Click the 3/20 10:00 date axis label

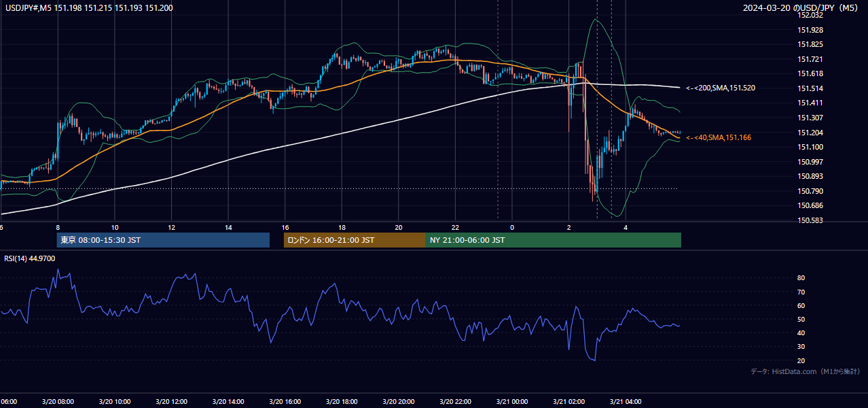(115, 402)
